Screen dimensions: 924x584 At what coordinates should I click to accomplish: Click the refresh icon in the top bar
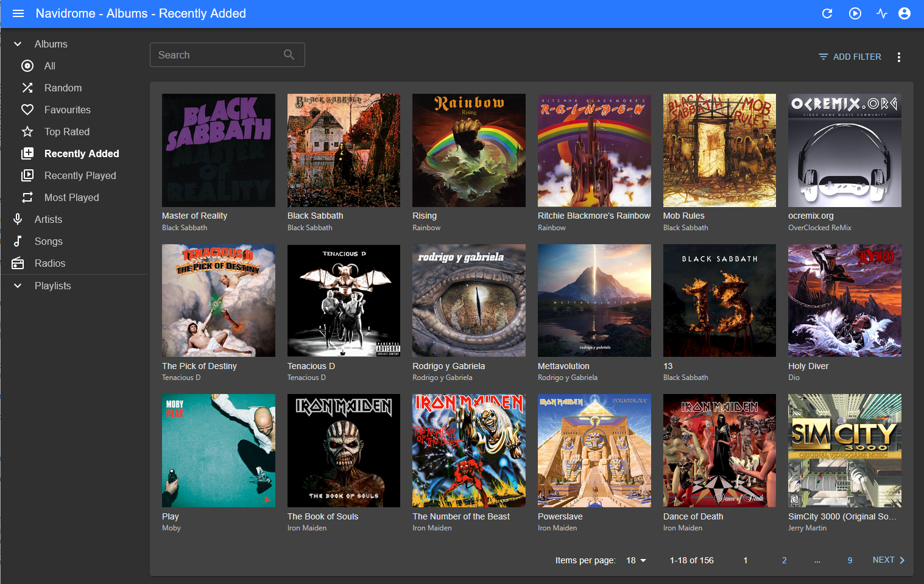click(827, 13)
